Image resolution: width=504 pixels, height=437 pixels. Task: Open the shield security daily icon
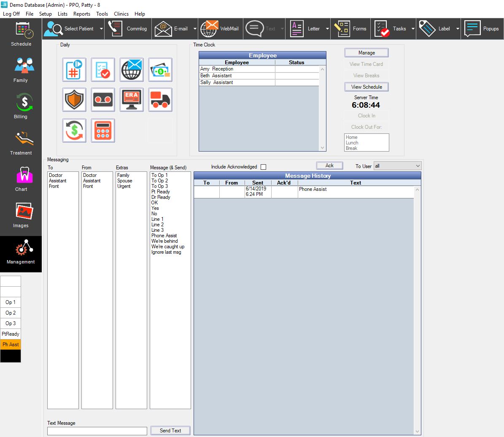tap(74, 100)
